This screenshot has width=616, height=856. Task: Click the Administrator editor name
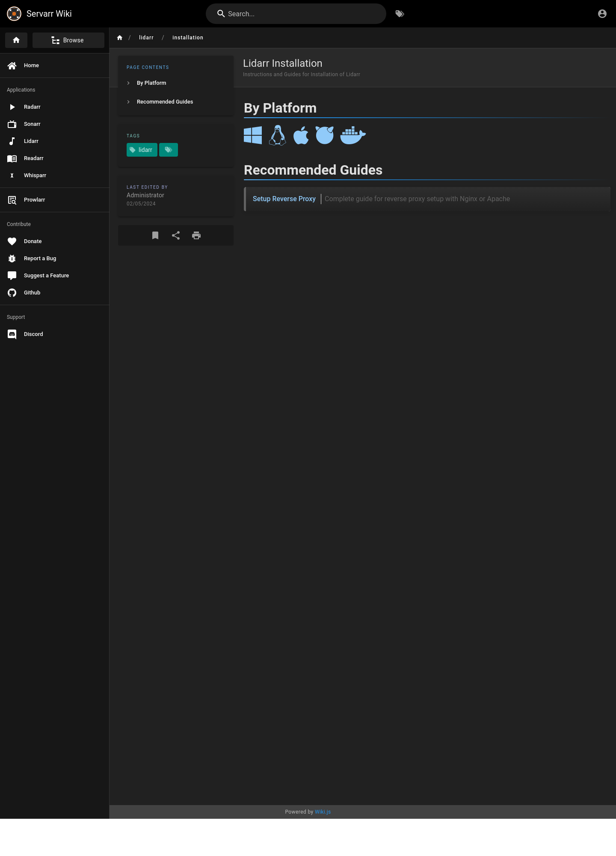(x=145, y=195)
